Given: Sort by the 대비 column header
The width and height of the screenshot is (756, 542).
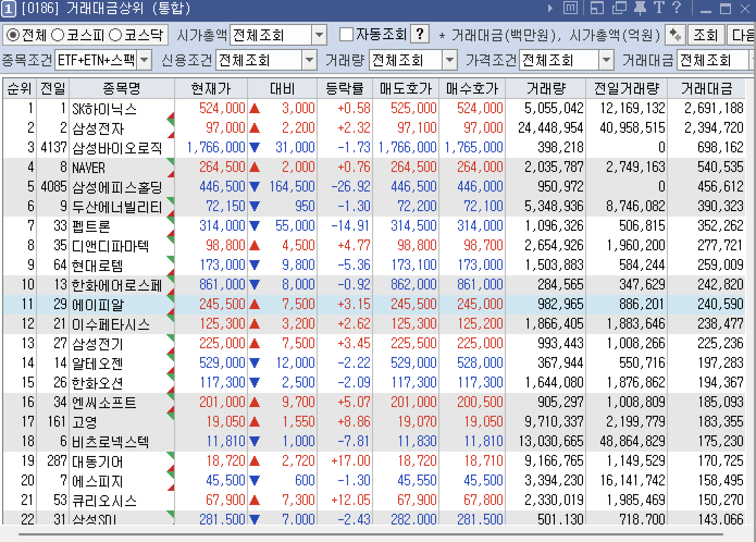Looking at the screenshot, I should point(282,88).
